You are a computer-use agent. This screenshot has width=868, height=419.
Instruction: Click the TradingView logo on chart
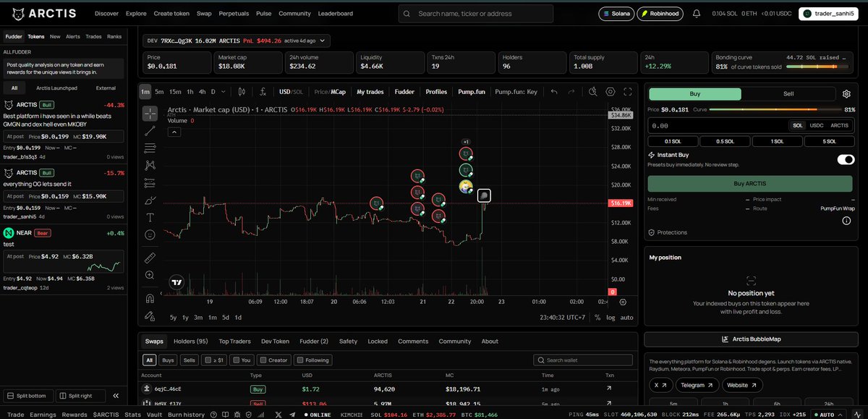click(176, 282)
